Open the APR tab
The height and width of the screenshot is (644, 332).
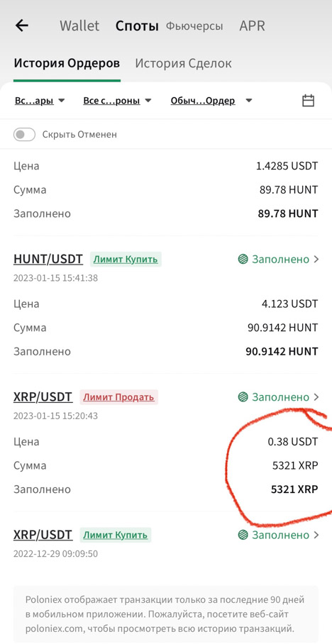pyautogui.click(x=253, y=26)
